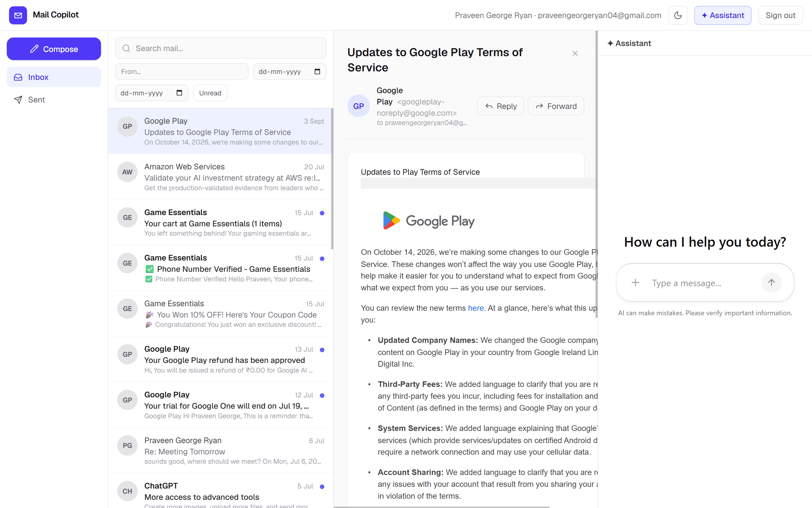812x508 pixels.
Task: Open the 'You Won 10% OFF' email
Action: [x=220, y=314]
